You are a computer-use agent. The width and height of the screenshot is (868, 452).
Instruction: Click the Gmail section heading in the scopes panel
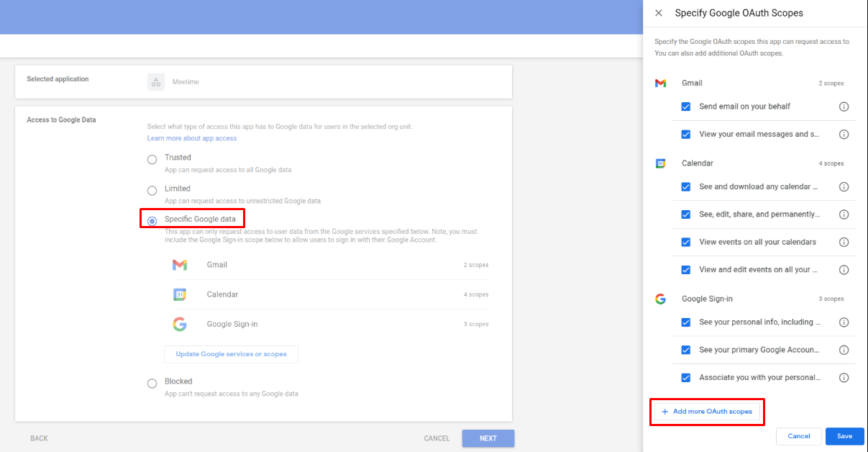[x=692, y=83]
